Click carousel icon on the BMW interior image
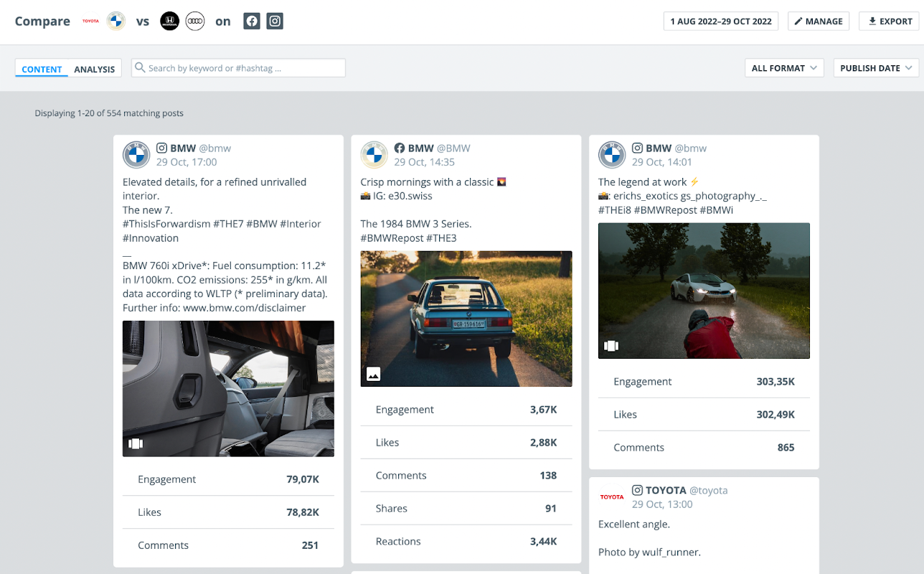Image resolution: width=924 pixels, height=574 pixels. [136, 443]
